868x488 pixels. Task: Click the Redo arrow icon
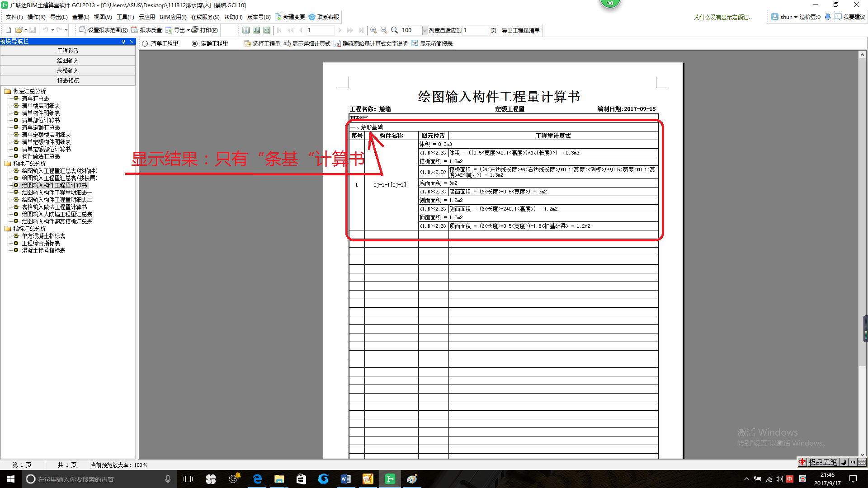click(x=59, y=30)
